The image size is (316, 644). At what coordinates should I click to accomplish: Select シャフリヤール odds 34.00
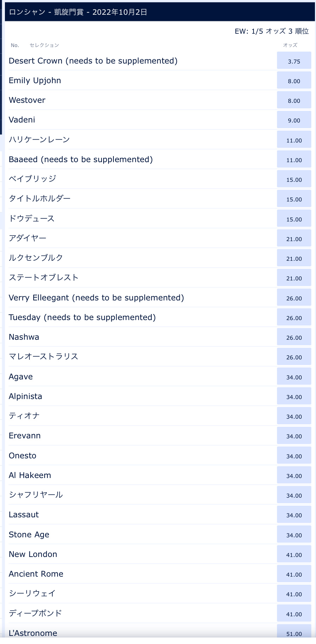(x=294, y=494)
